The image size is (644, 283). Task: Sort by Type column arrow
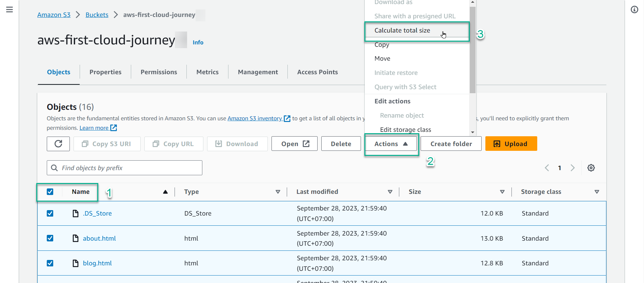[x=278, y=192]
